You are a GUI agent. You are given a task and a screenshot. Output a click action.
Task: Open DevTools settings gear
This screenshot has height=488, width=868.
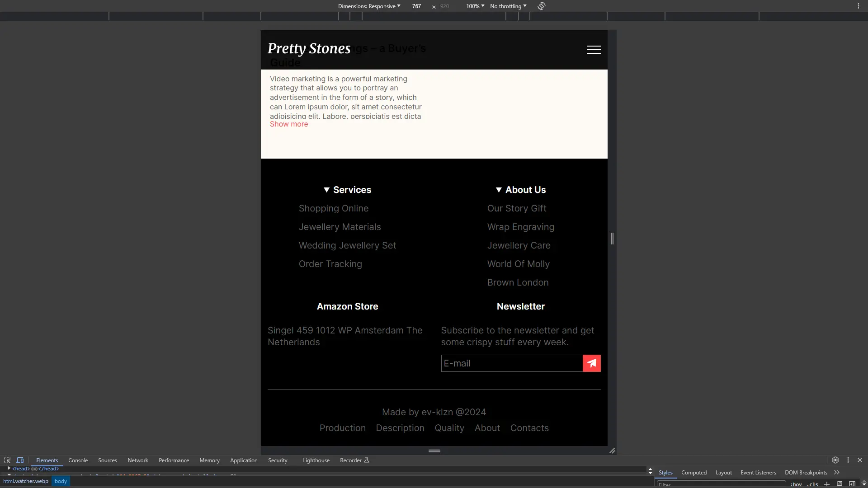point(835,460)
